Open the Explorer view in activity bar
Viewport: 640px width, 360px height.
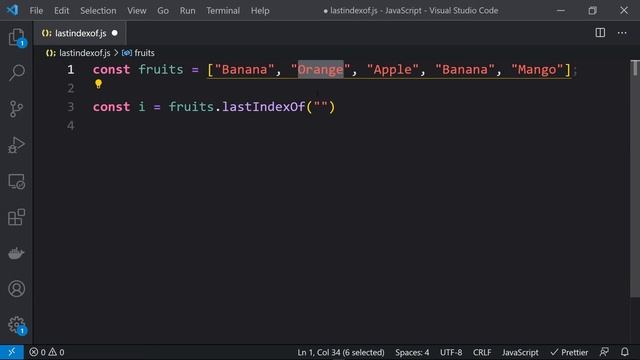tap(16, 38)
